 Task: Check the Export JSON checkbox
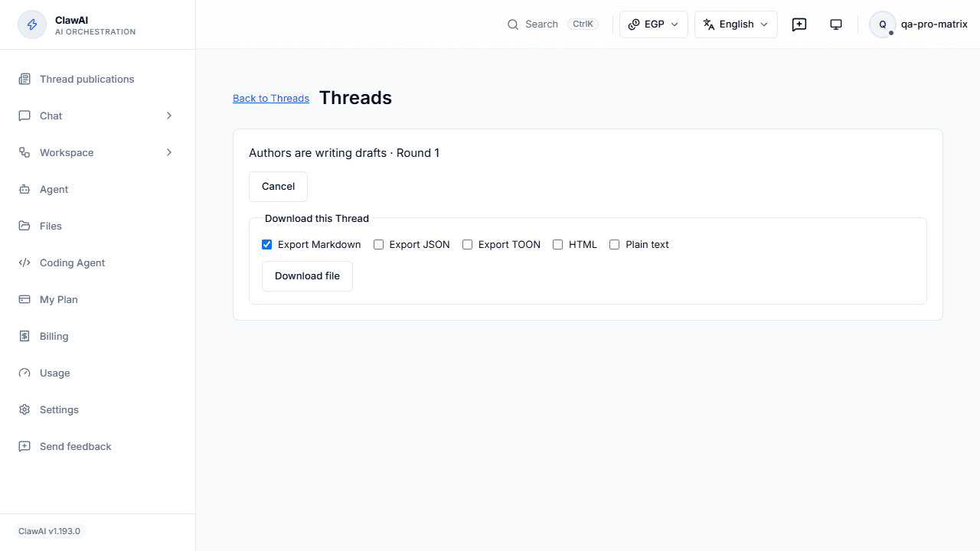coord(378,245)
